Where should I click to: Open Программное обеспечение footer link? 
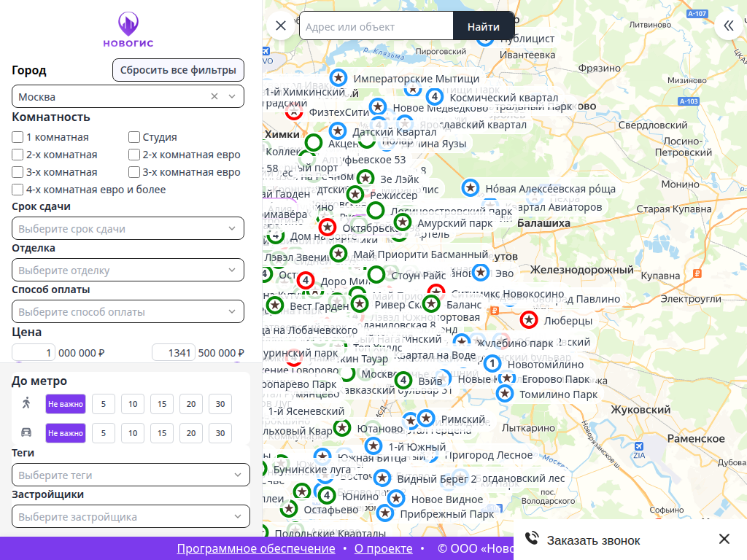click(256, 548)
